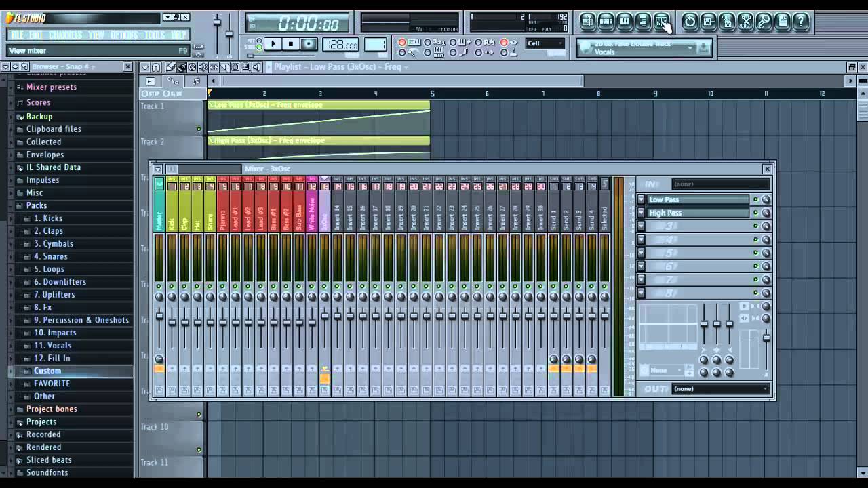
Task: Select the slice tool in playlist toolbar
Action: [x=225, y=67]
